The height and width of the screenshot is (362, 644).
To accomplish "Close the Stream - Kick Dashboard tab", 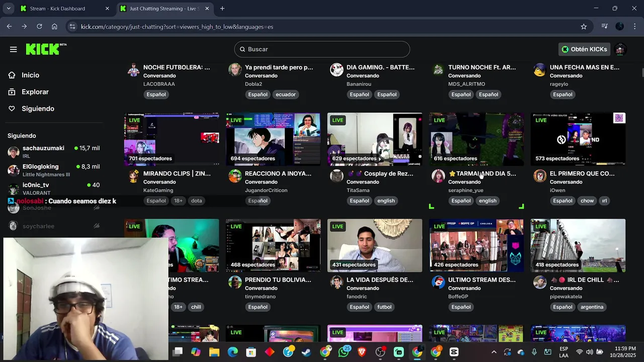I will point(107,9).
